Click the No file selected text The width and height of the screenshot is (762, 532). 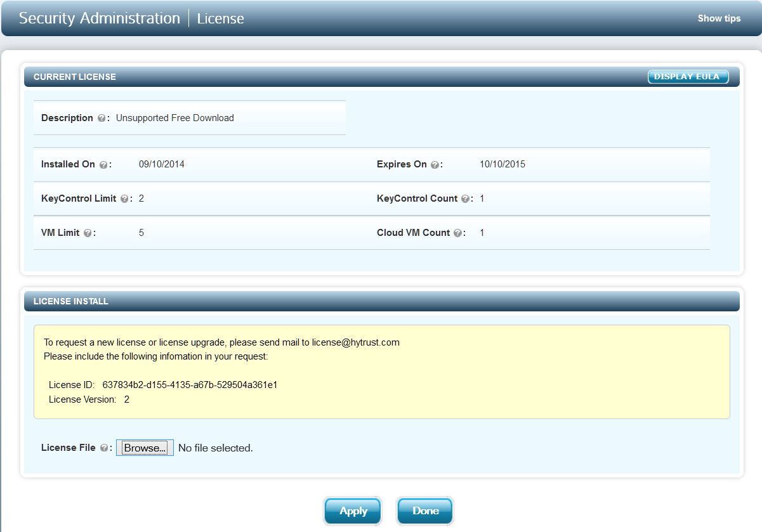216,448
